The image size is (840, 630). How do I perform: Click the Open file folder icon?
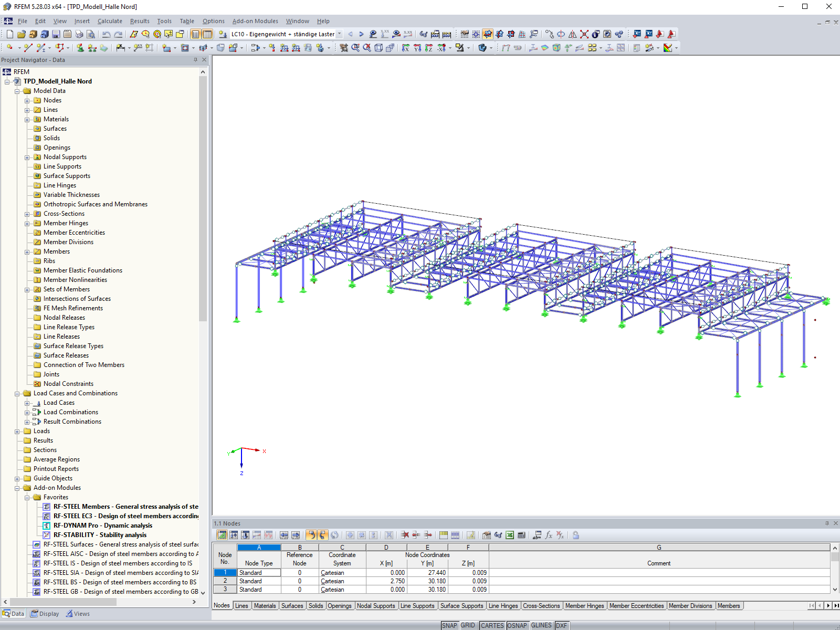(21, 34)
